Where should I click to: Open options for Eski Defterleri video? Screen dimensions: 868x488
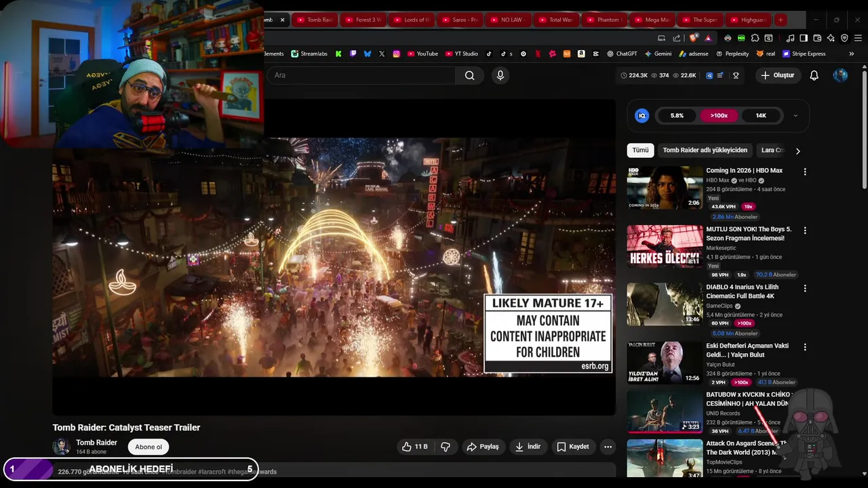(805, 347)
